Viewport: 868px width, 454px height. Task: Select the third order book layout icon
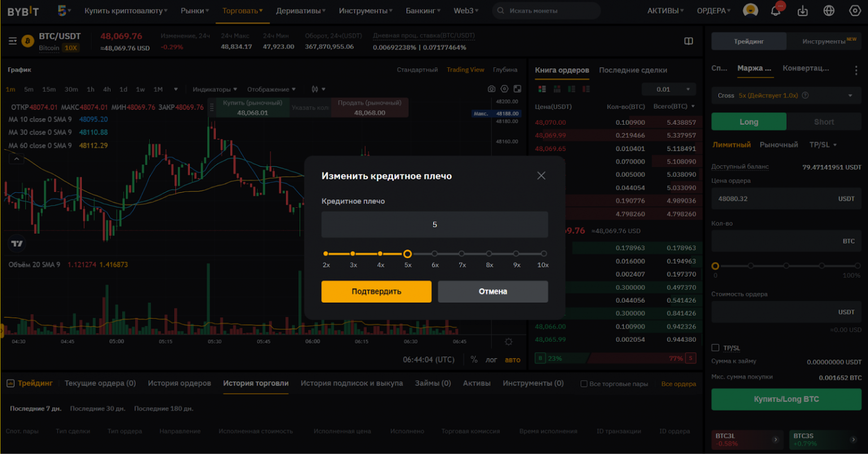pyautogui.click(x=571, y=89)
